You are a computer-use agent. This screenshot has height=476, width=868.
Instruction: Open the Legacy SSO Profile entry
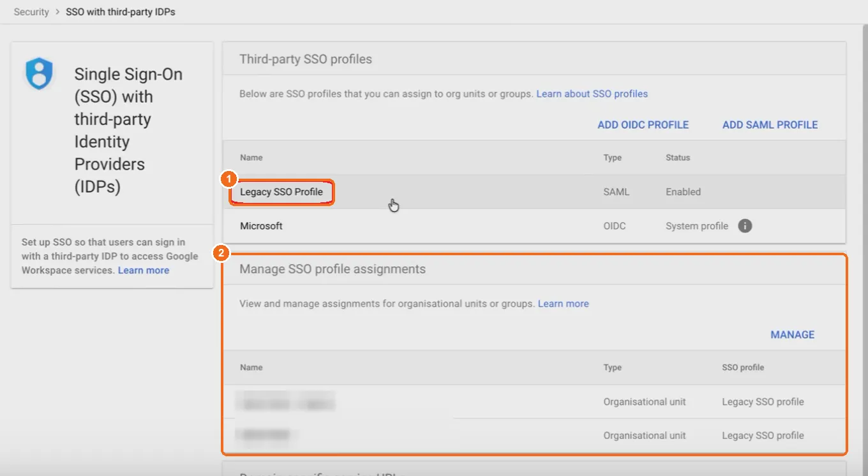tap(281, 192)
